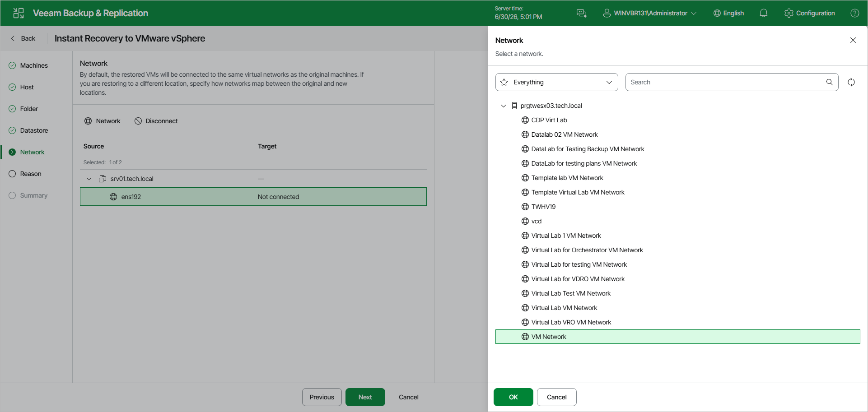Viewport: 868px width, 412px height.
Task: Click the Target column header
Action: pos(267,146)
